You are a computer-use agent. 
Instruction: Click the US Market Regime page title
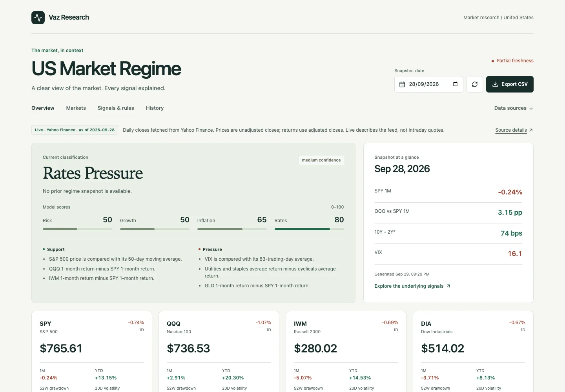[x=106, y=69]
